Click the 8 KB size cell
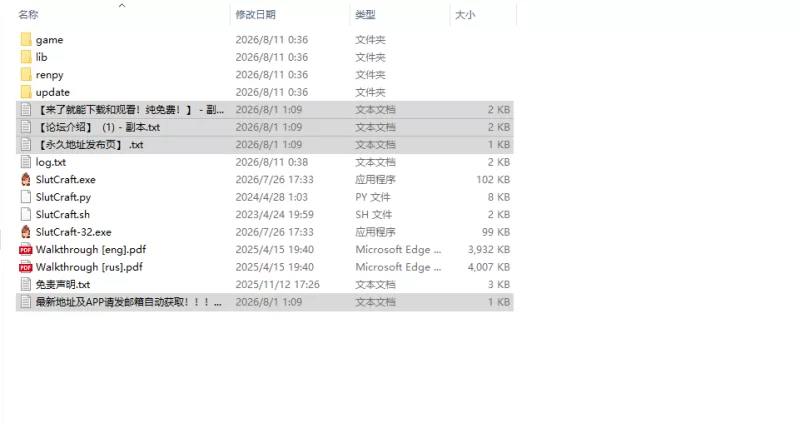This screenshot has height=423, width=800. click(498, 197)
